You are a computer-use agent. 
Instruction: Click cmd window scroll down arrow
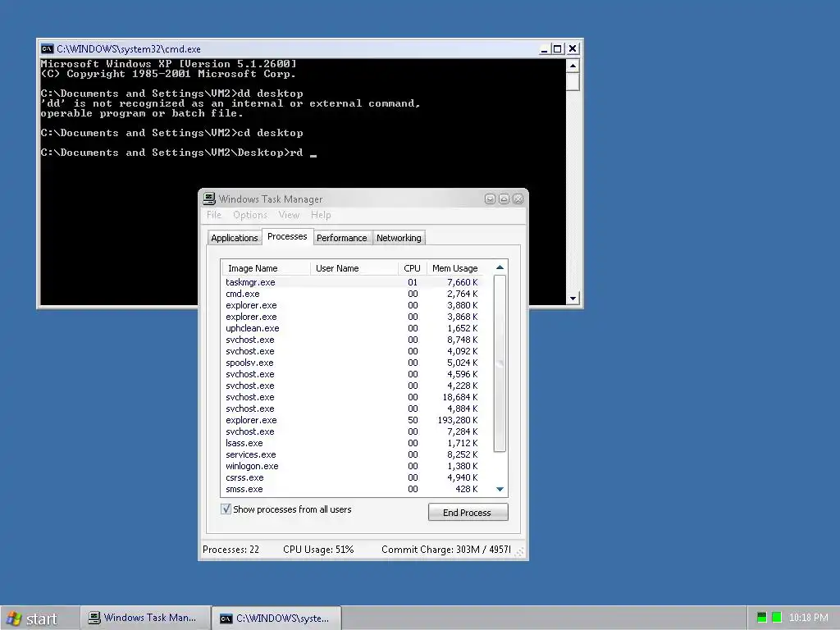click(573, 299)
